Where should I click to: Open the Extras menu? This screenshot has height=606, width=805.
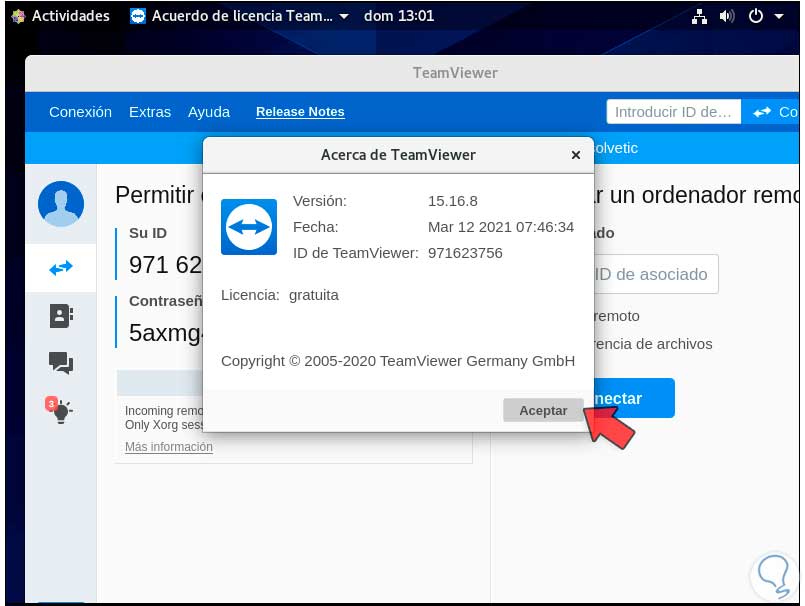point(150,112)
